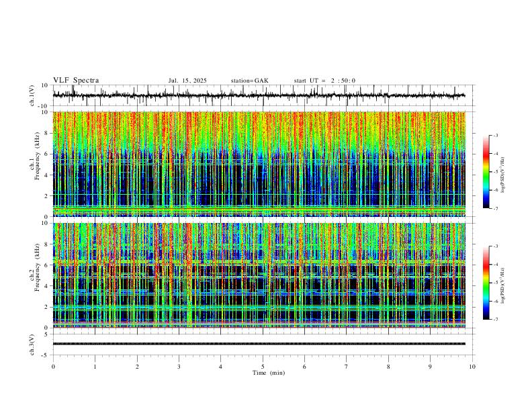Click inside the ch.1 spectrogram panel
This screenshot has height=411, width=532.
click(259, 164)
